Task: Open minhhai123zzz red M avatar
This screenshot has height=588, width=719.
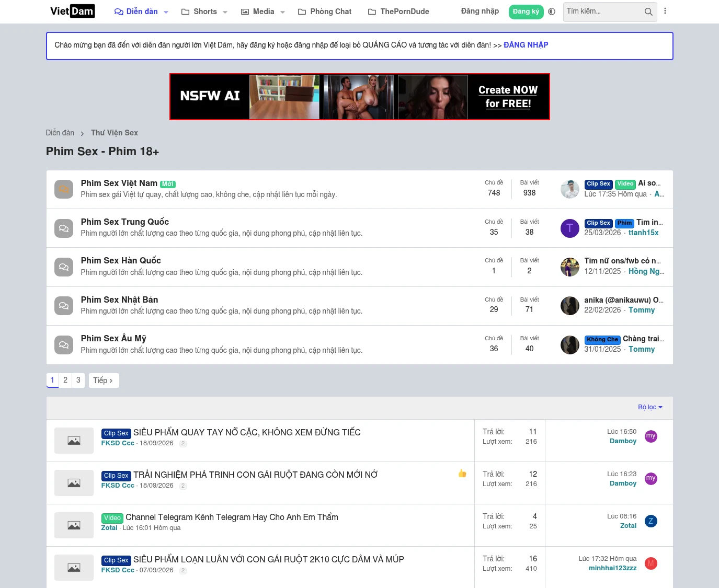Action: coord(650,563)
